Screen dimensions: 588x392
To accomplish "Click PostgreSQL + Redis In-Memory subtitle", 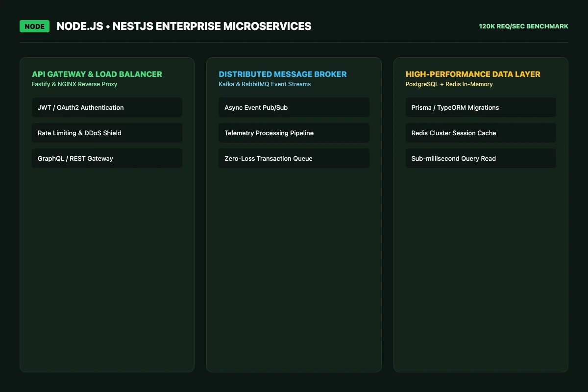I will tap(449, 84).
